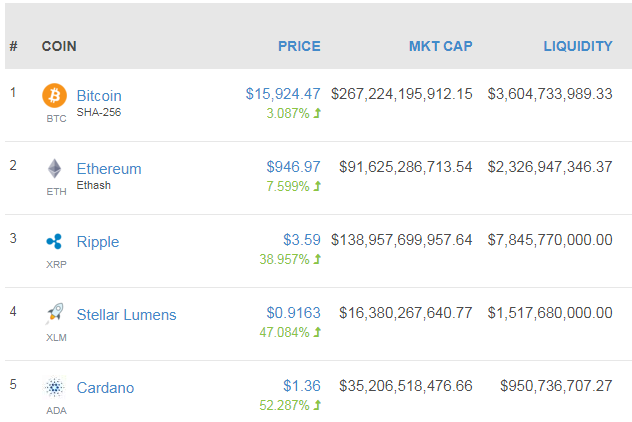The image size is (632, 422).
Task: Click rank number 2 in Ethereum row
Action: point(13,166)
